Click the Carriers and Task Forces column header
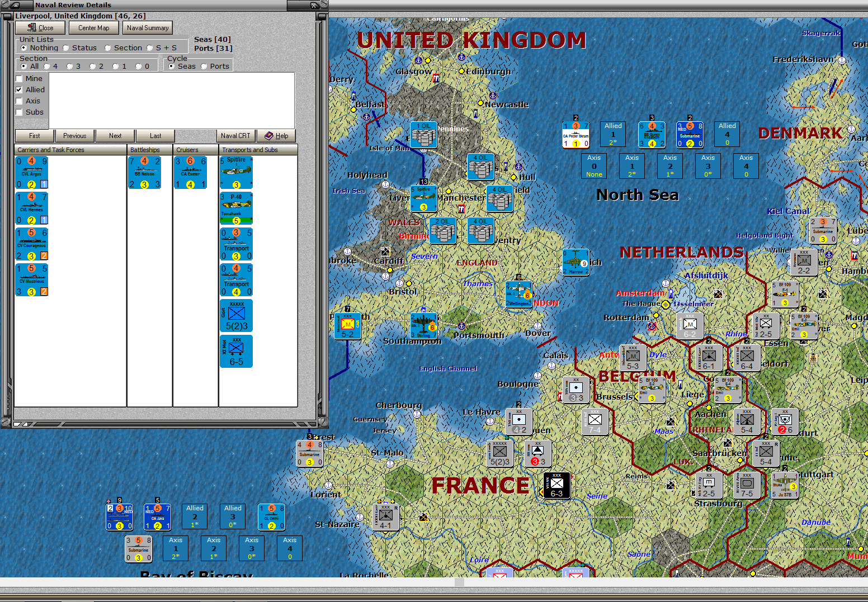868x602 pixels. tap(70, 150)
